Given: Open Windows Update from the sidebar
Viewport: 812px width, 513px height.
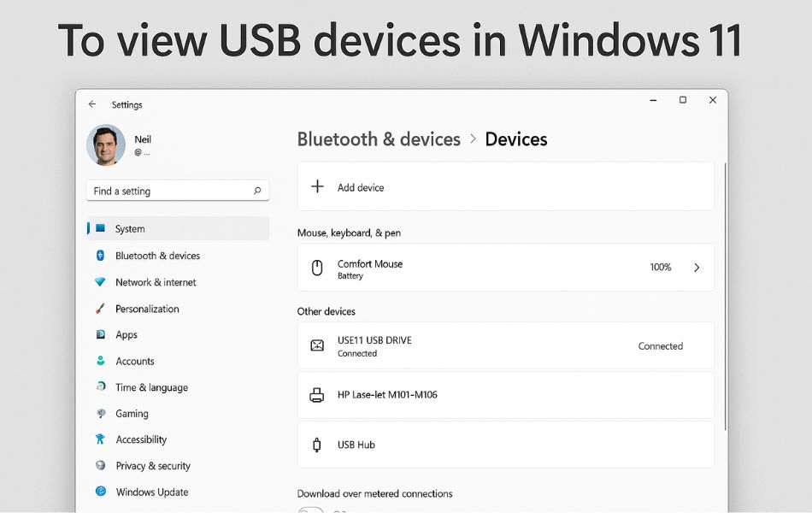Looking at the screenshot, I should [x=152, y=492].
